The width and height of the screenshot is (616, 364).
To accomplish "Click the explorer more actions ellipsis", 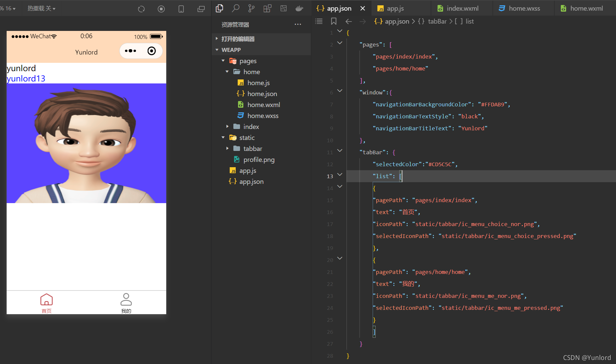I will coord(298,24).
